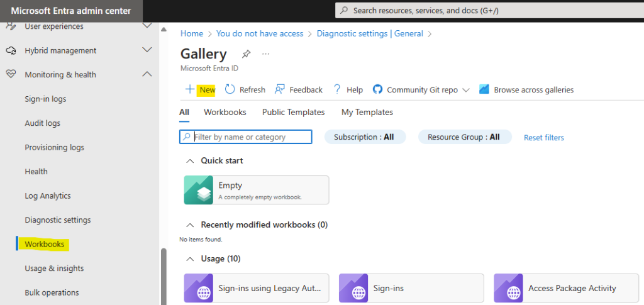Switch to My Templates tab
Image resolution: width=644 pixels, height=305 pixels.
[x=367, y=112]
